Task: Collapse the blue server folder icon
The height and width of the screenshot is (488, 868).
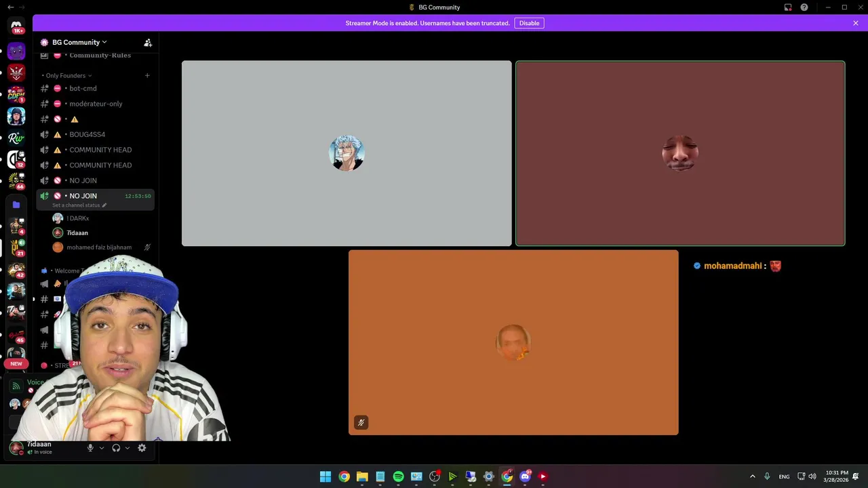Action: (x=16, y=204)
